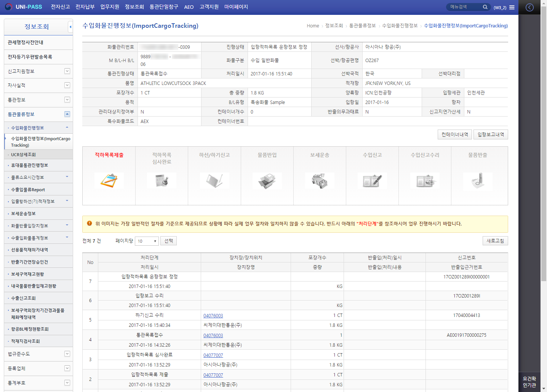Click the 적하목록제출 clipboard step icon

coord(109,180)
